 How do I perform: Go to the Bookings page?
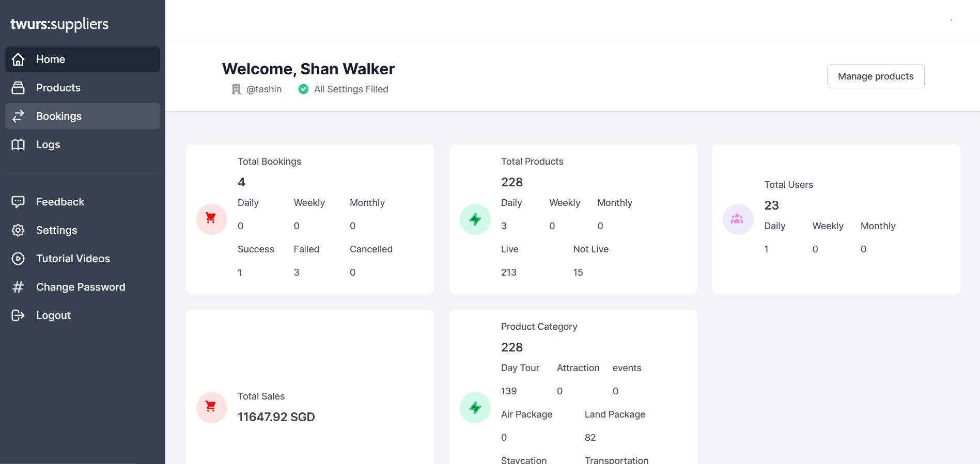pyautogui.click(x=59, y=116)
